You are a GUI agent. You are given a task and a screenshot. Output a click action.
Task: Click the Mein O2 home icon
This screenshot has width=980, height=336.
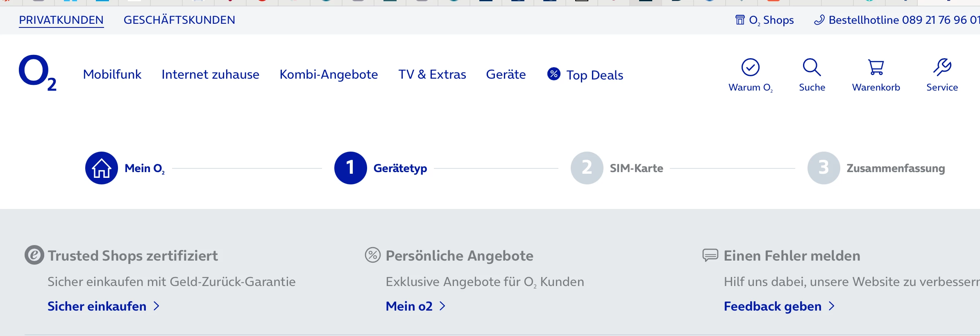coord(102,168)
